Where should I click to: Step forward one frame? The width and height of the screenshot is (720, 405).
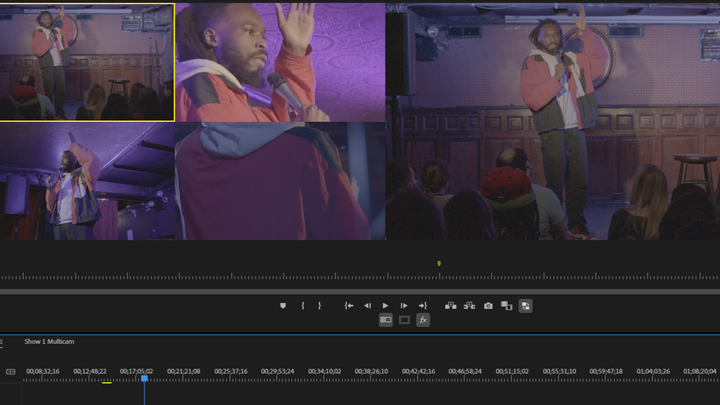[404, 306]
